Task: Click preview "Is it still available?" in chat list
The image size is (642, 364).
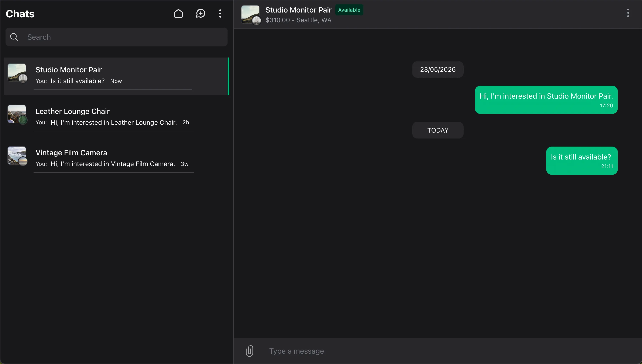Action: click(78, 81)
